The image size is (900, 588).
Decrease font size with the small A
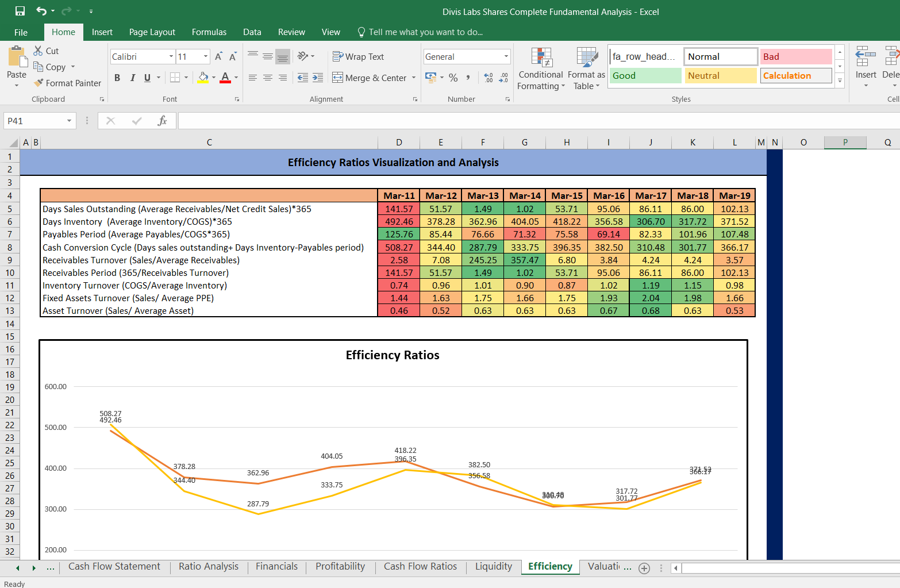coord(233,56)
